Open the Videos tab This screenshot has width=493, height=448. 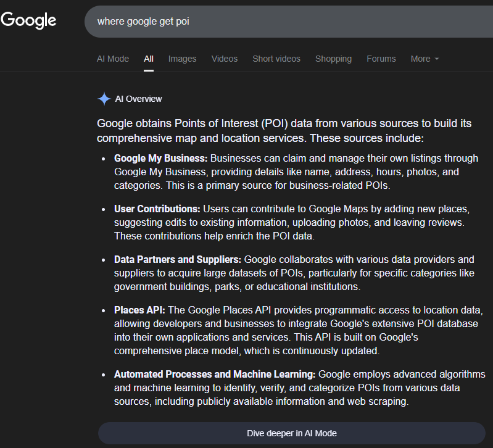225,59
